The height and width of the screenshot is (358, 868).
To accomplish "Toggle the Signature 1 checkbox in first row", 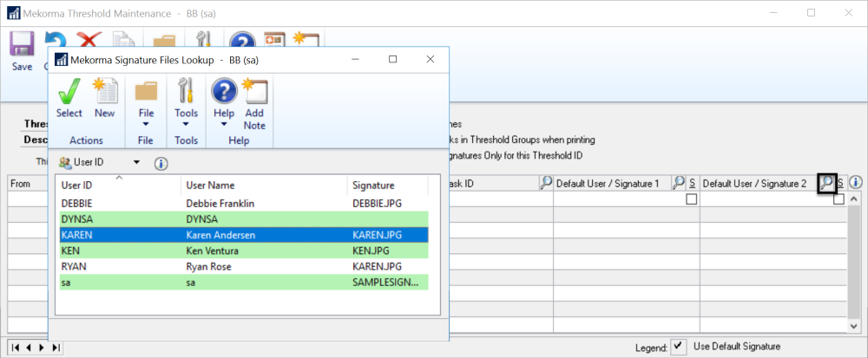I will coord(692,199).
